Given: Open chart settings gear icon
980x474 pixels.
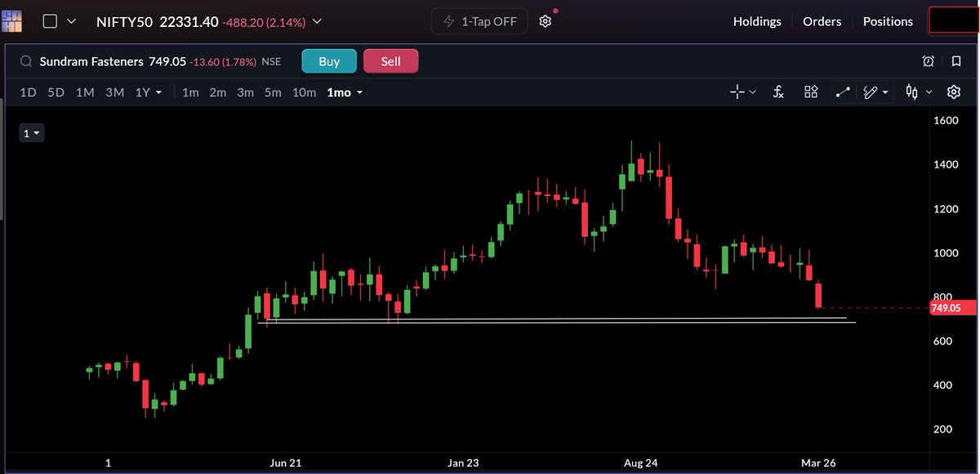Looking at the screenshot, I should point(954,92).
